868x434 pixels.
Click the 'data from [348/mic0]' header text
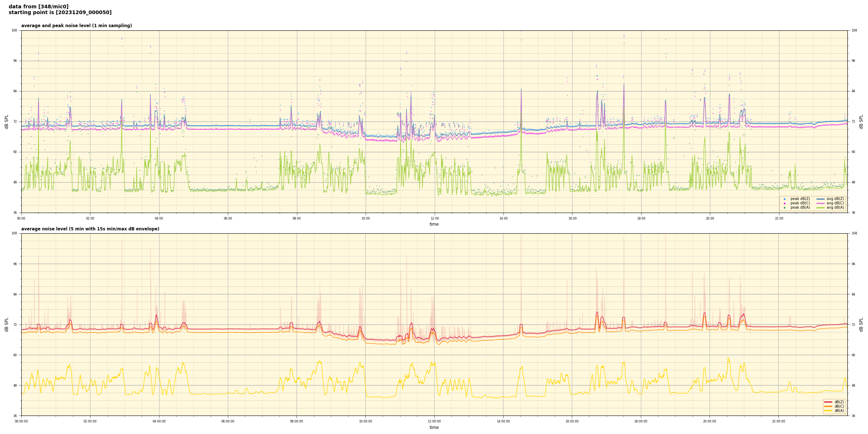point(38,7)
